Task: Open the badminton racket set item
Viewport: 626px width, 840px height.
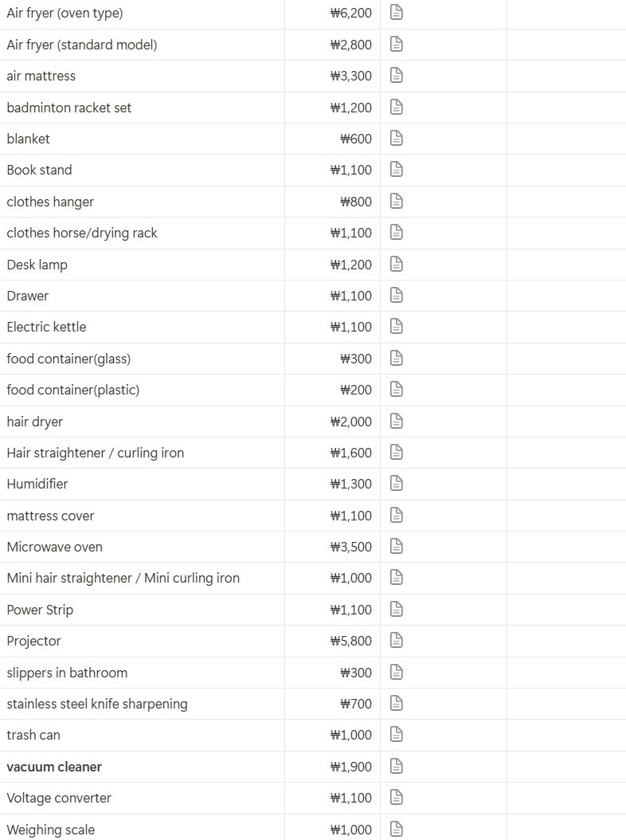Action: pos(69,108)
